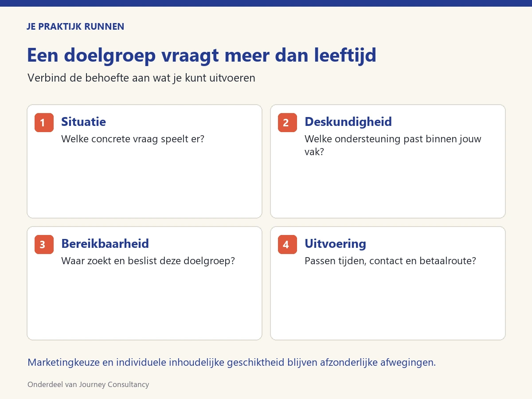Click 'Passen tijden, contact en betaalroute?' text
The image size is (532, 399).
[x=390, y=261]
